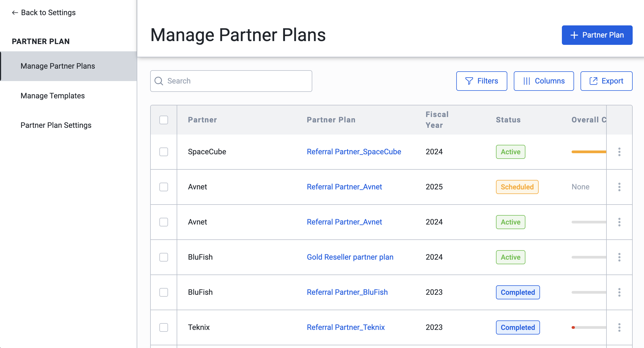Check the box for the Avnet 2024 Active row

[164, 222]
